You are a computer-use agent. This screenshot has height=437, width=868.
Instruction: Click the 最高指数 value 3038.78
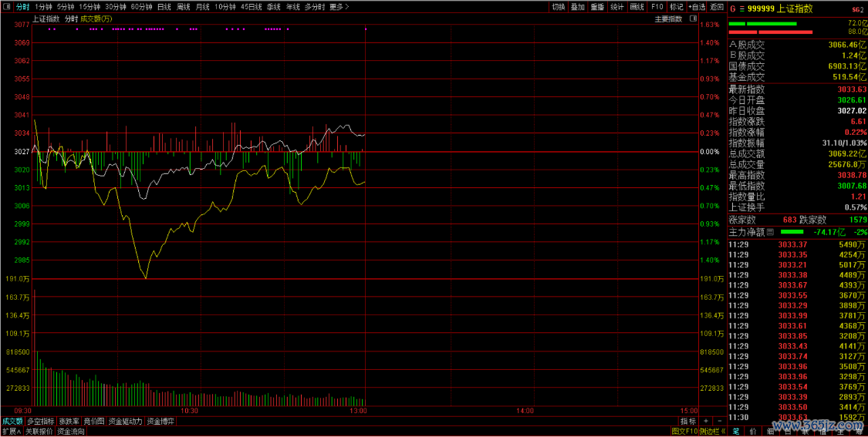coord(851,175)
